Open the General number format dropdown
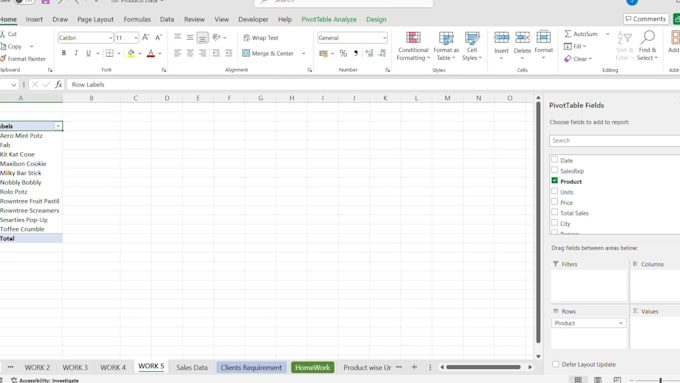The width and height of the screenshot is (680, 383). [384, 38]
